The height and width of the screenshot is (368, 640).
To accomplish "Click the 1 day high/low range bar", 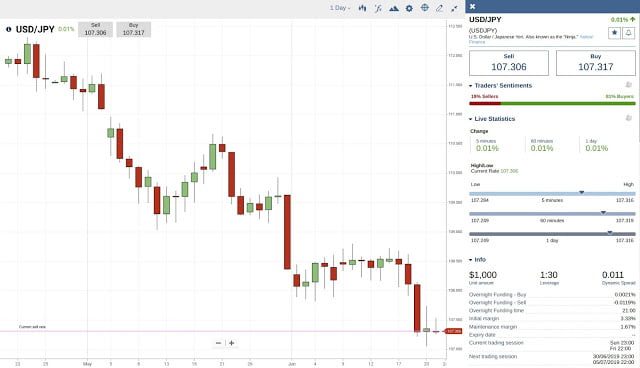I will tap(552, 234).
